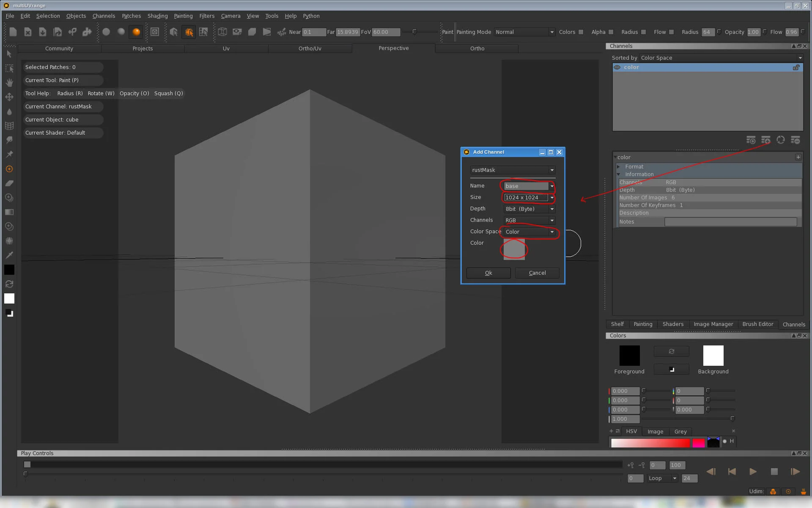Click the new project icon in toolbar
This screenshot has width=812, height=508.
13,32
